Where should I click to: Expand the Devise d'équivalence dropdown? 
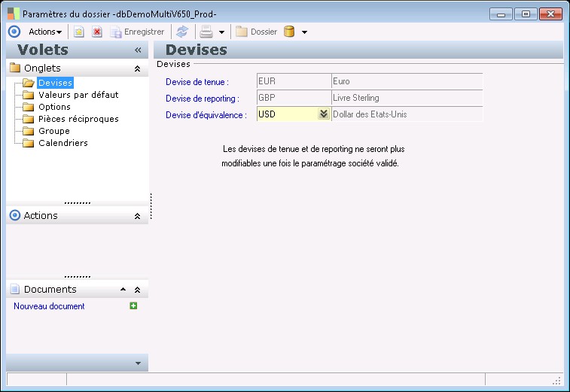point(323,114)
